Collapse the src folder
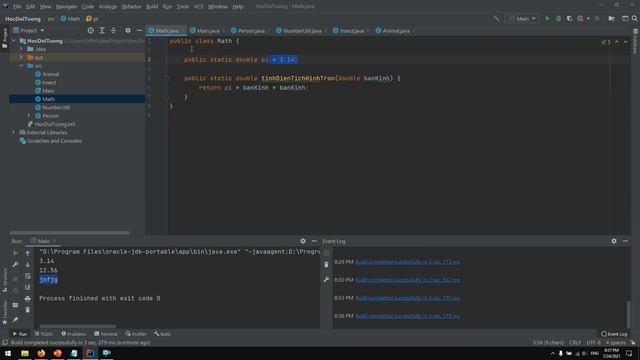Image resolution: width=640 pixels, height=360 pixels. [x=22, y=66]
